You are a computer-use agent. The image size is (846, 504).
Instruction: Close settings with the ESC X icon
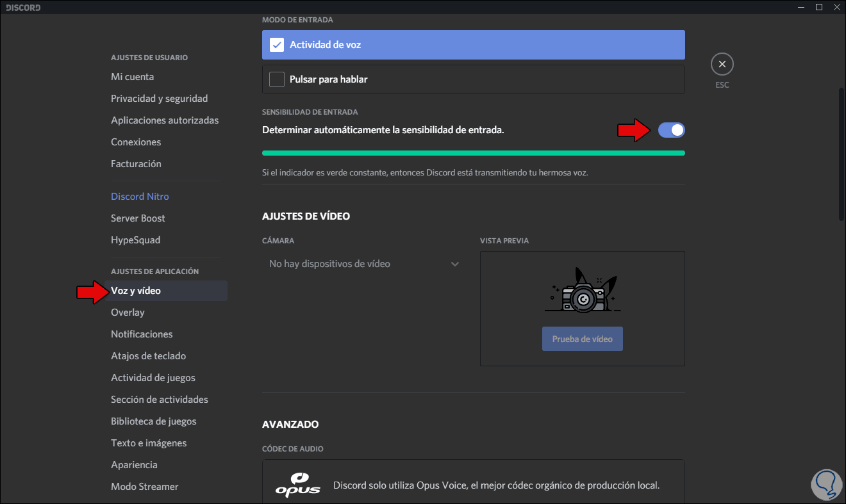722,64
